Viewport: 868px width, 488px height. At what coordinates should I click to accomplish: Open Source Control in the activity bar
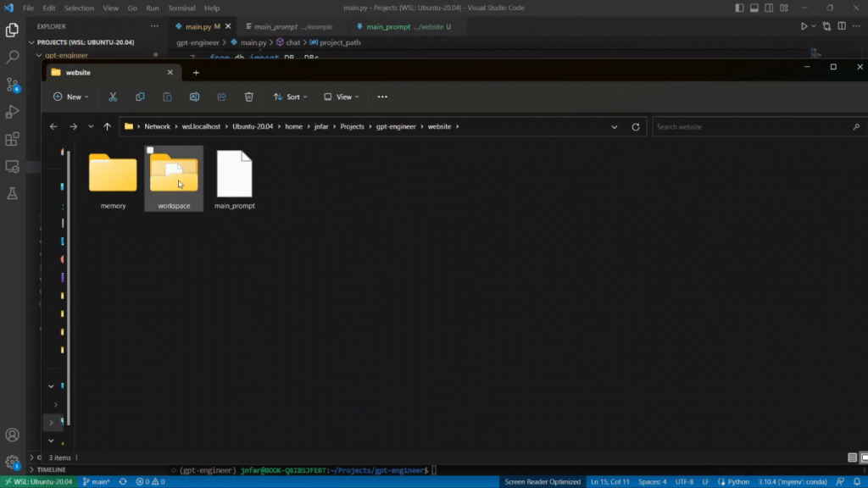click(x=13, y=85)
